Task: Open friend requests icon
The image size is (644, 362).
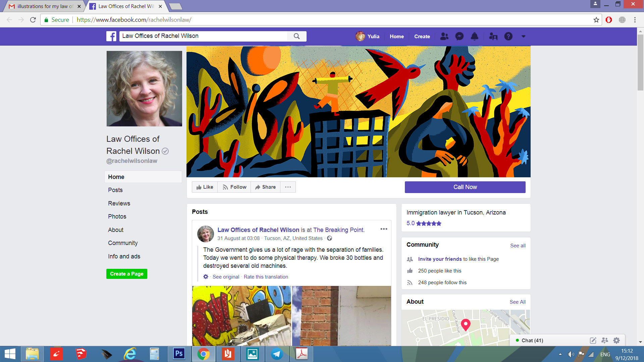Action: click(444, 36)
